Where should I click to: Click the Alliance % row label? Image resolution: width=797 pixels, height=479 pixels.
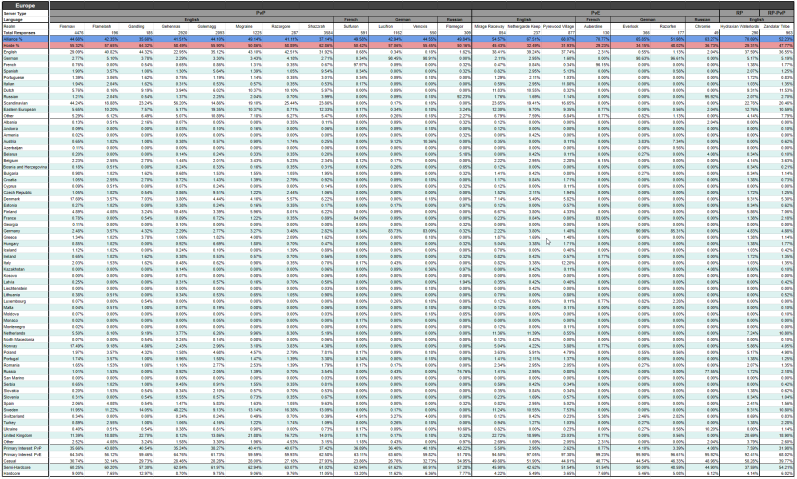coord(11,39)
